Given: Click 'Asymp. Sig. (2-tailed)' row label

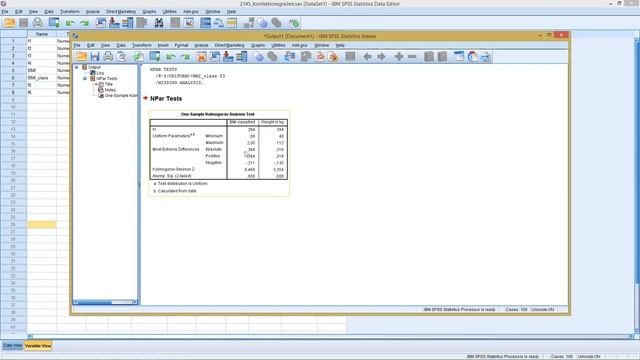Looking at the screenshot, I should point(172,176).
